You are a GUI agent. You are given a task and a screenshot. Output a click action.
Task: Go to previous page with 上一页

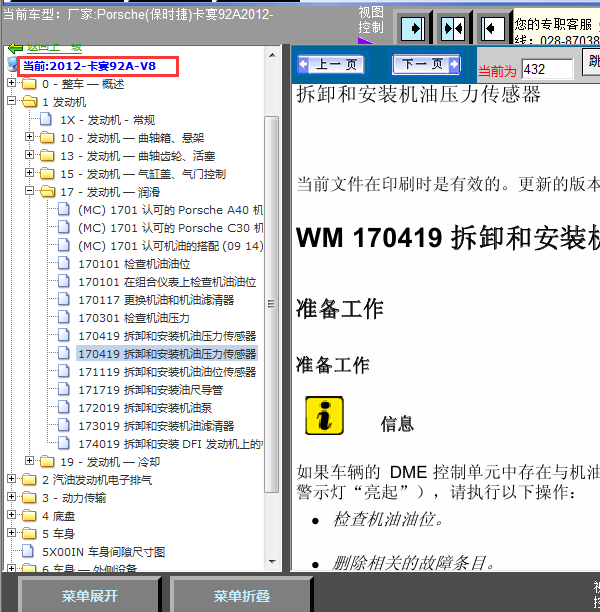[332, 64]
